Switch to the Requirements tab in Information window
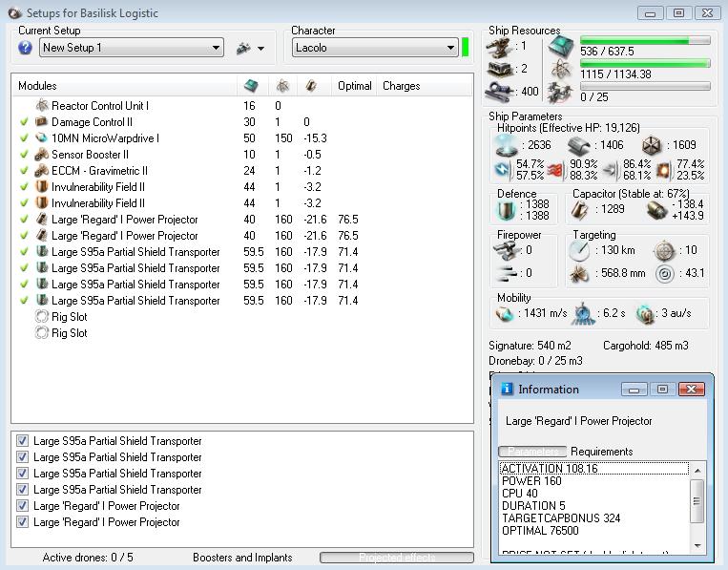 coord(601,452)
